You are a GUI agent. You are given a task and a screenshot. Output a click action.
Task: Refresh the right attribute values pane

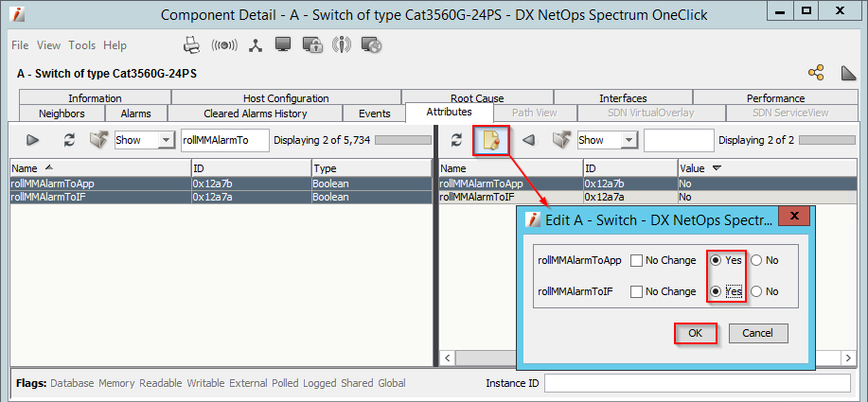pos(456,140)
